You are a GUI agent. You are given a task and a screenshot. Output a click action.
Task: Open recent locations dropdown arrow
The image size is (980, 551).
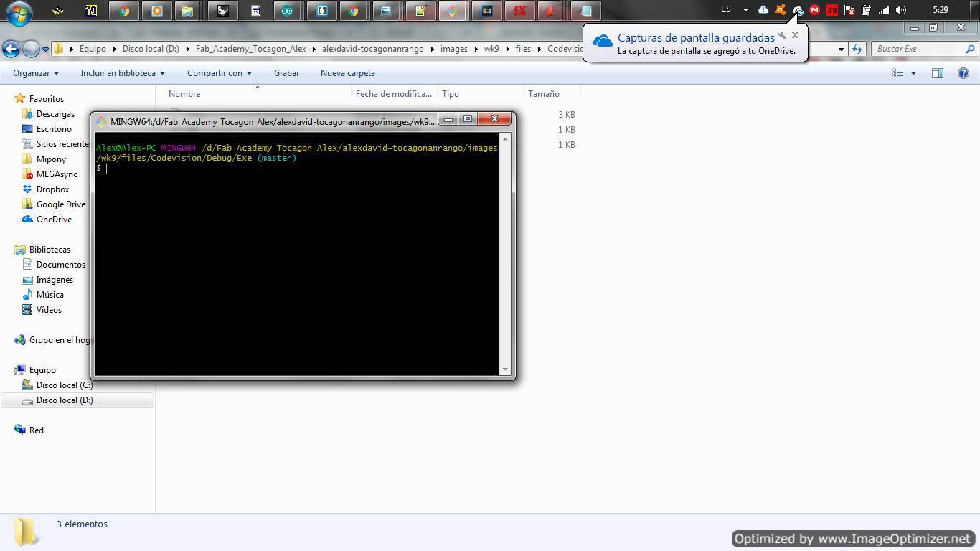coord(45,50)
